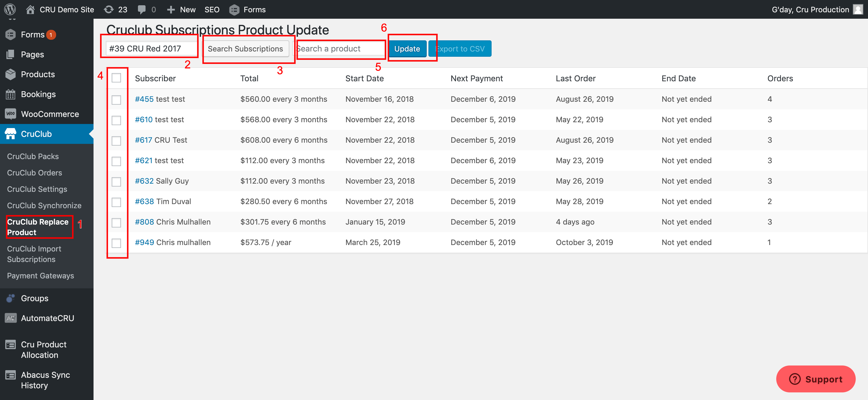Click the $573.75 / year total cell

click(266, 242)
